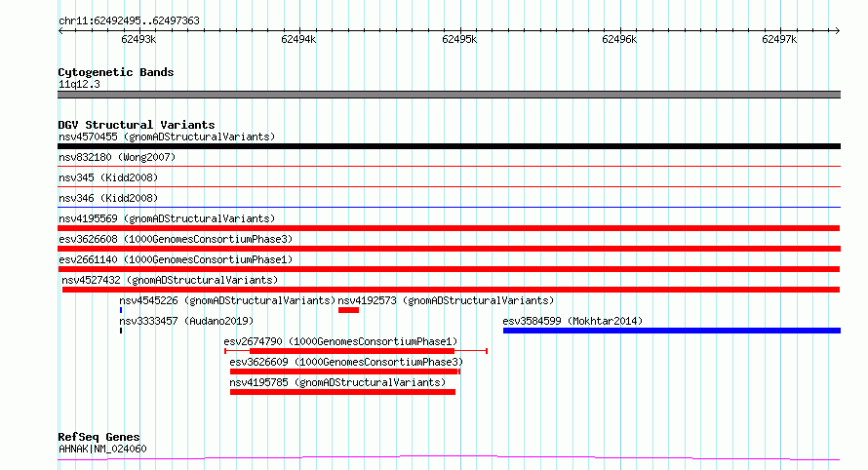868x470 pixels.
Task: Click the red bar under esv2661140
Action: tap(449, 269)
